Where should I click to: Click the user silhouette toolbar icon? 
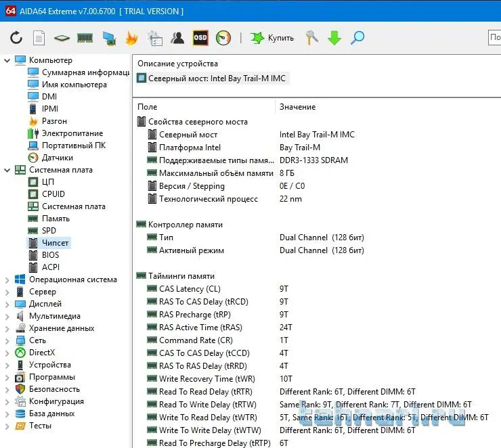tap(177, 38)
